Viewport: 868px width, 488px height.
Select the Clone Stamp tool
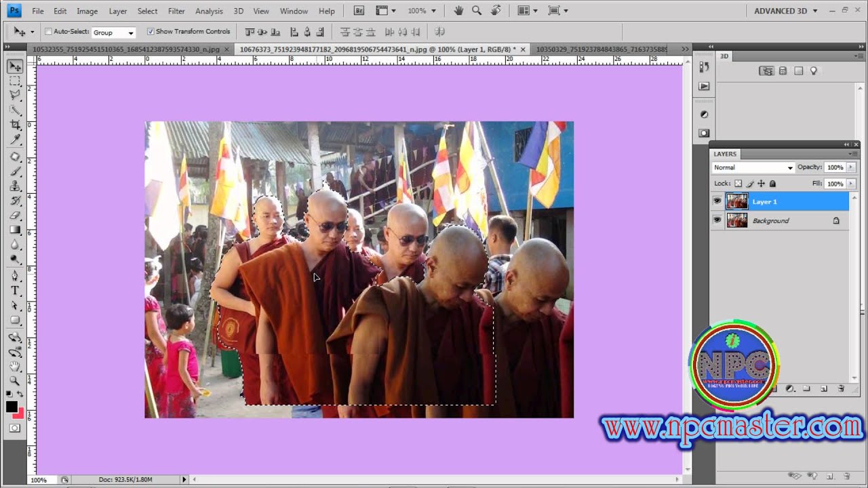click(15, 186)
